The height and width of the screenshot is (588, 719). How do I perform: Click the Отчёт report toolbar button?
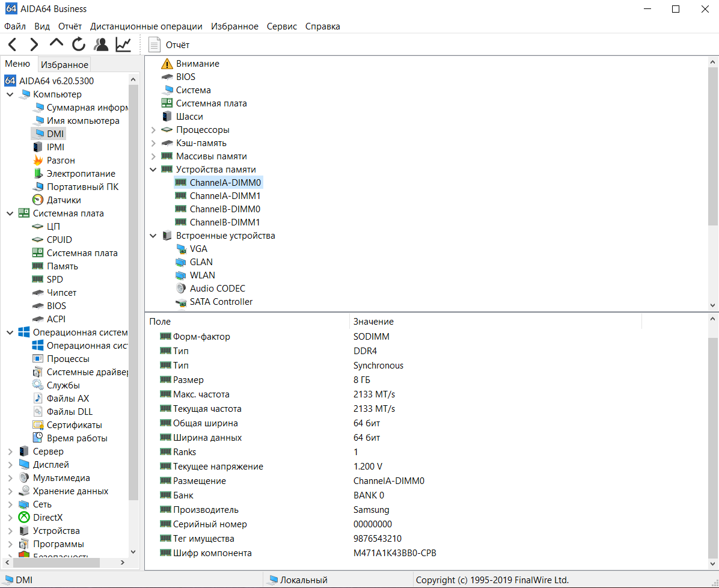point(169,45)
